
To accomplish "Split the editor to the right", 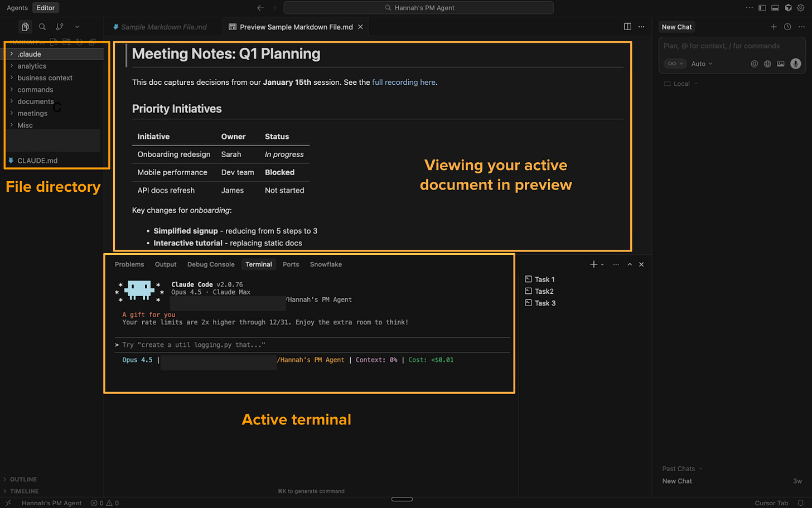I will tap(627, 27).
